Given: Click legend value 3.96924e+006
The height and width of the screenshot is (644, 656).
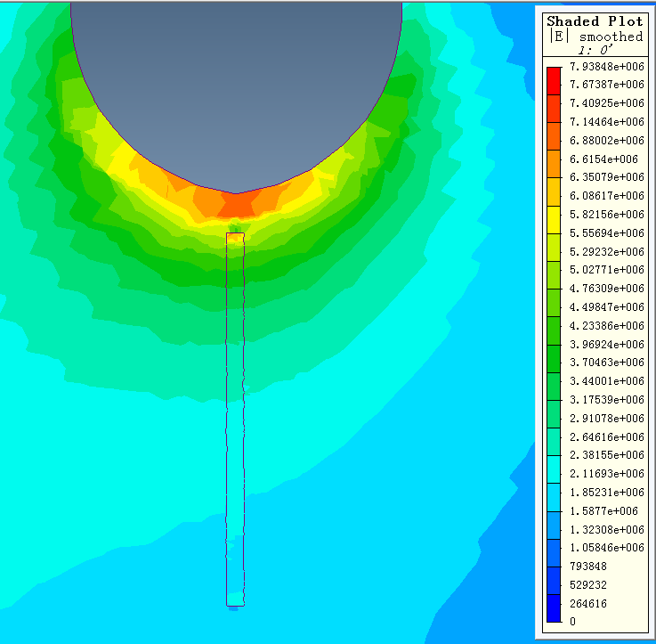Looking at the screenshot, I should [x=607, y=344].
